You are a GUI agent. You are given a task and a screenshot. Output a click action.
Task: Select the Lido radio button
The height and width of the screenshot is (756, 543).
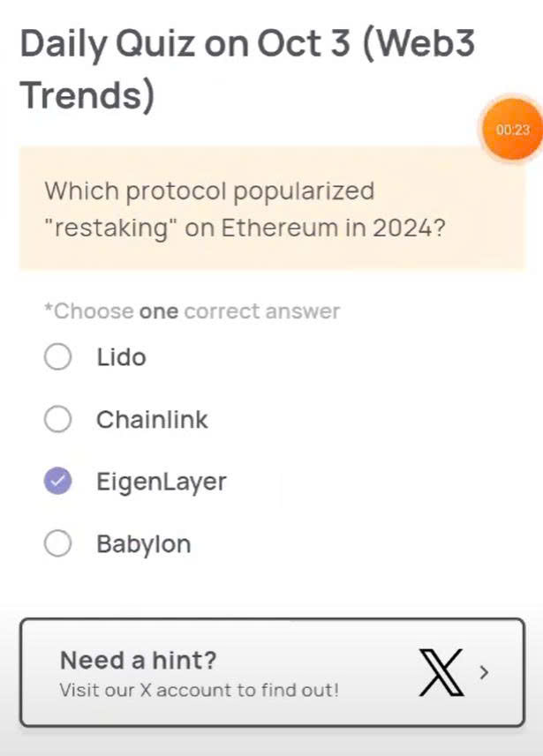pos(57,357)
